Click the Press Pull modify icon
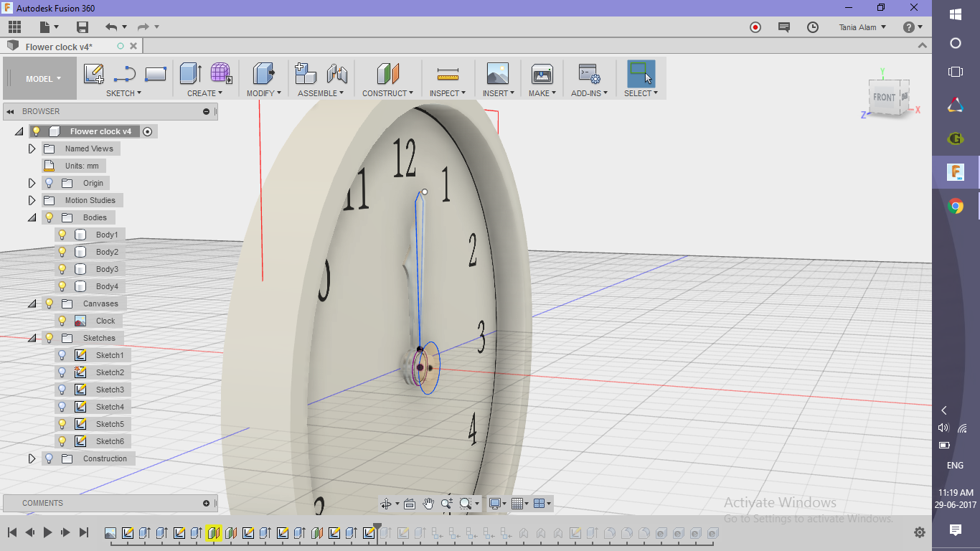This screenshot has width=980, height=551. tap(264, 73)
